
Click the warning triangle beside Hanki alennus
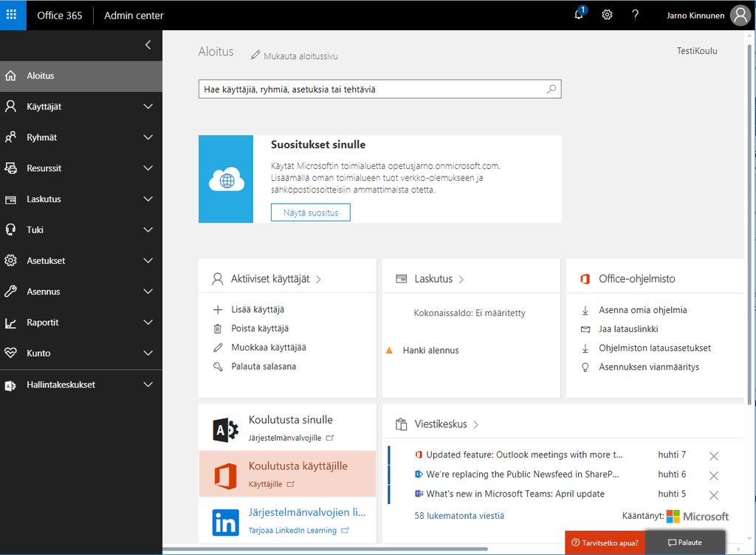click(x=390, y=351)
